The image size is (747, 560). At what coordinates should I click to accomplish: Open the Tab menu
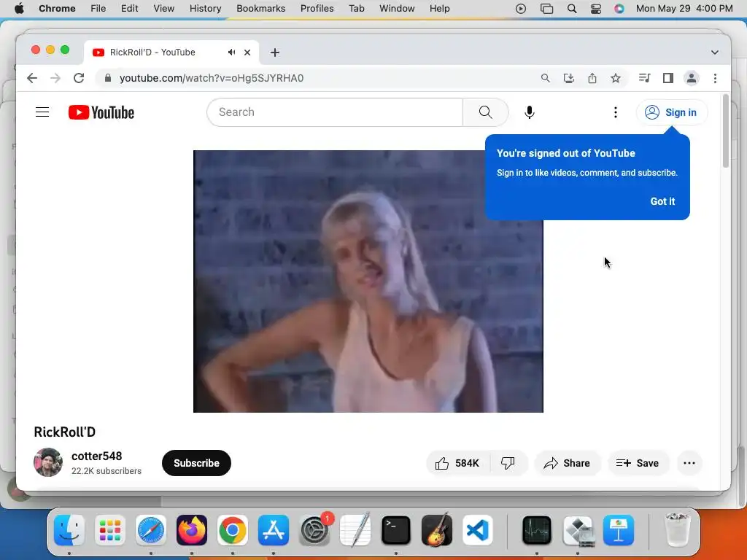tap(356, 9)
